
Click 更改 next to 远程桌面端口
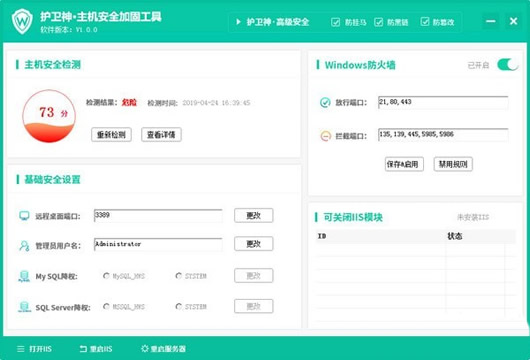click(x=254, y=215)
